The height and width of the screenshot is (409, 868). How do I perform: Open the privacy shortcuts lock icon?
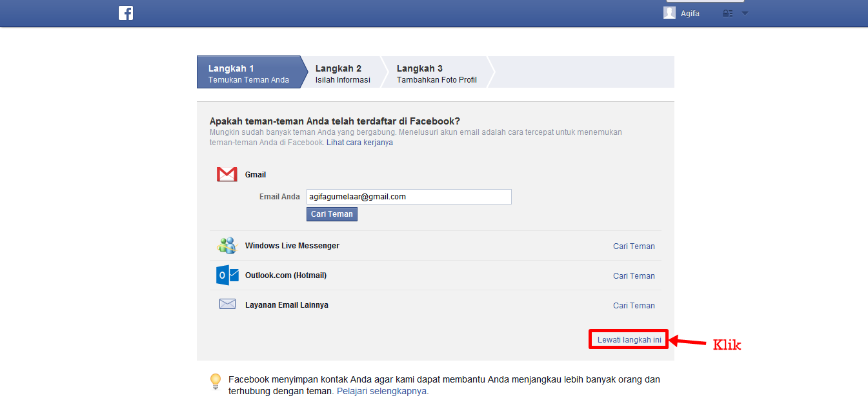tap(728, 14)
